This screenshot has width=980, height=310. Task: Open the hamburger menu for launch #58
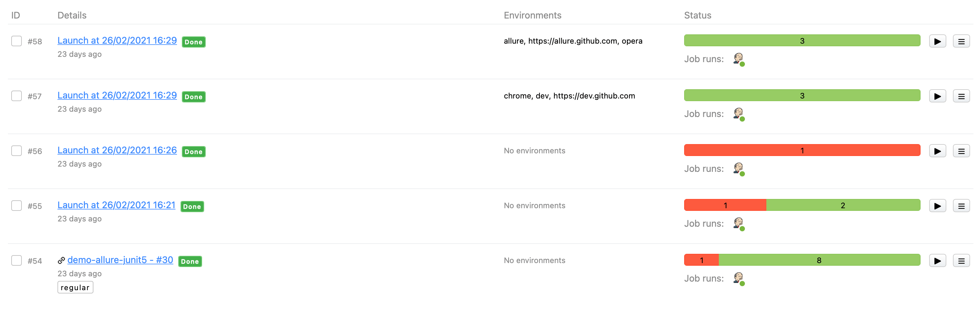[961, 41]
